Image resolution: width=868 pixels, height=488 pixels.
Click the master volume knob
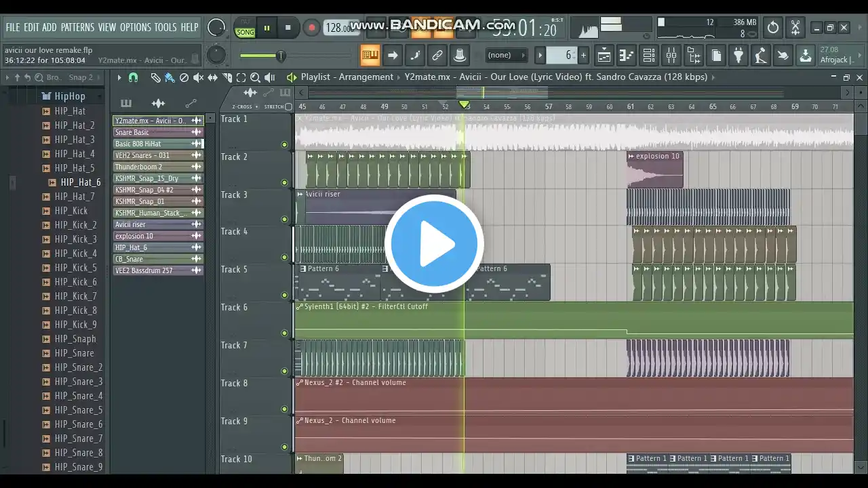[216, 27]
